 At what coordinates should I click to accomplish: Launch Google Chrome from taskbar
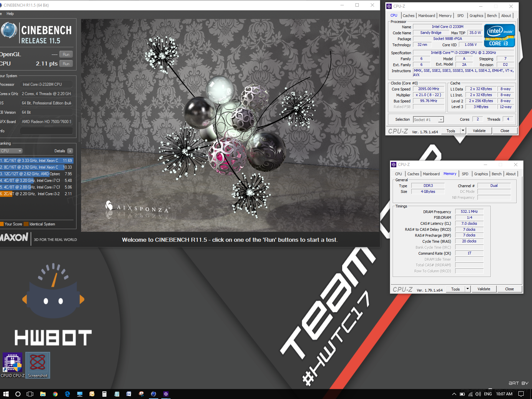55,394
